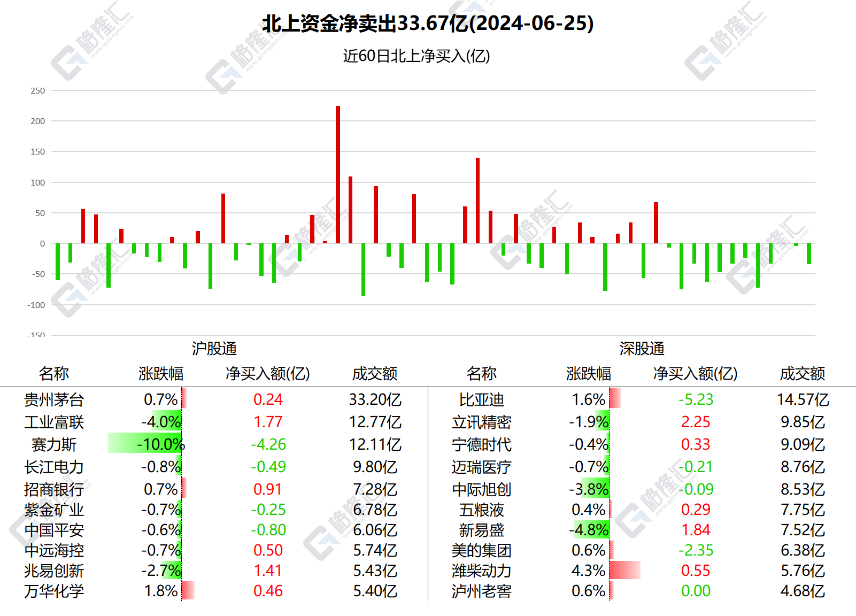
Task: Click stock name 紫金矿业
Action: (54, 510)
